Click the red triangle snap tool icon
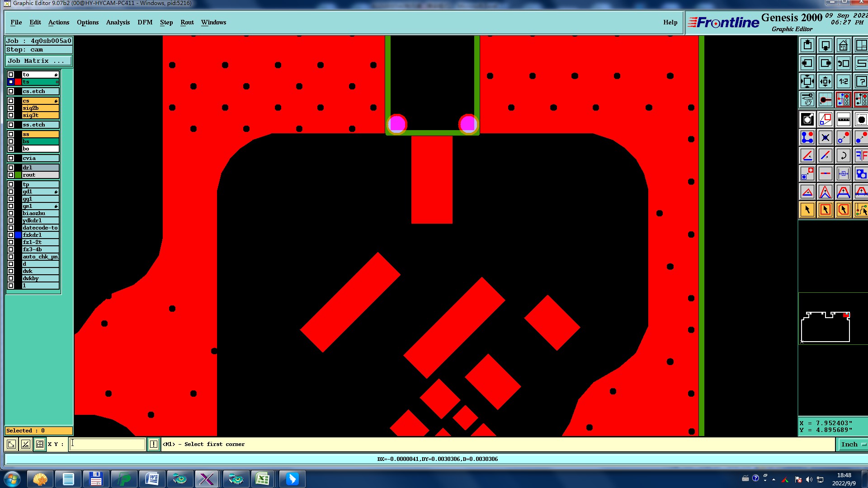 pyautogui.click(x=807, y=192)
